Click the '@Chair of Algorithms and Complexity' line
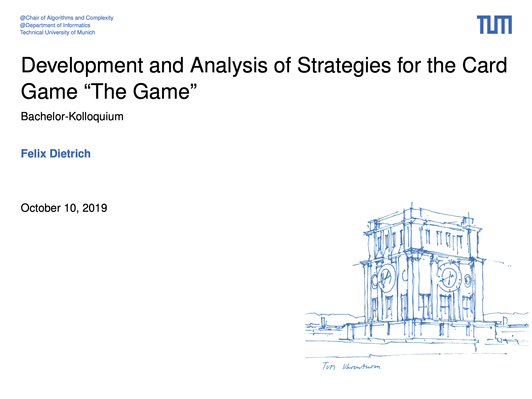The image size is (532, 399). point(67,18)
